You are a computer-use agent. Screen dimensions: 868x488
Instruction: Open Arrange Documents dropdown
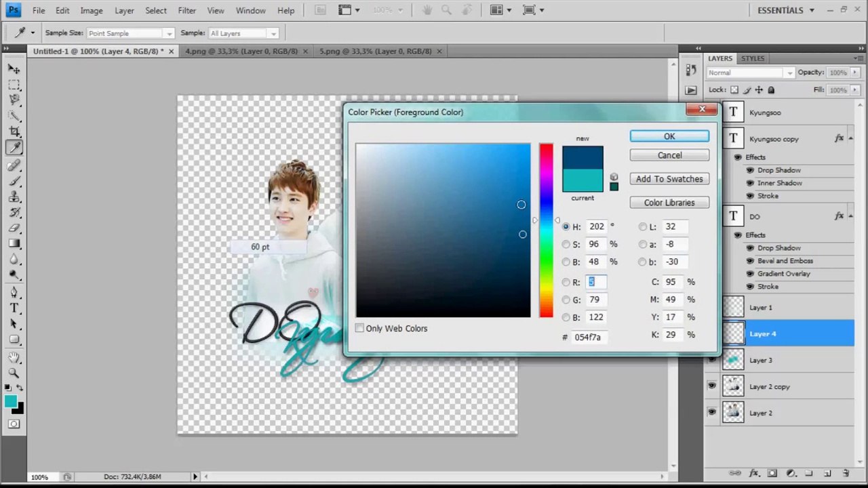pyautogui.click(x=502, y=10)
